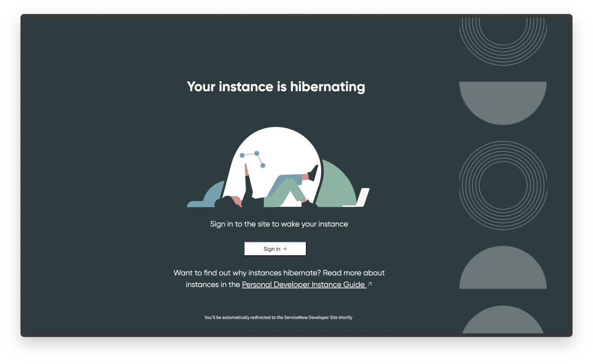Click the automatic redirect notice text
Screen dimensions: 593x364
[278, 318]
